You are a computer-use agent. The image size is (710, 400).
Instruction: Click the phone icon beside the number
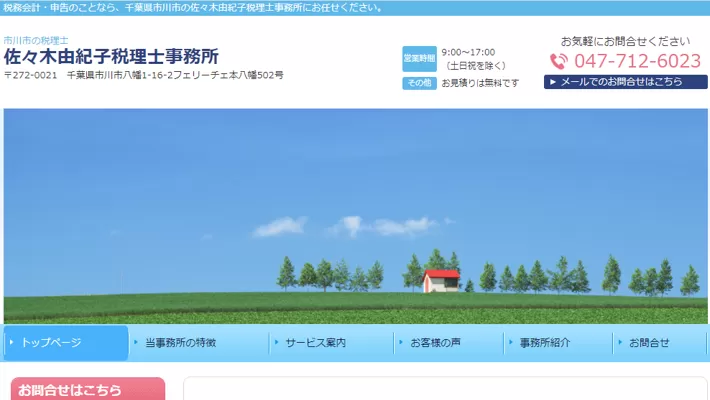coord(558,61)
